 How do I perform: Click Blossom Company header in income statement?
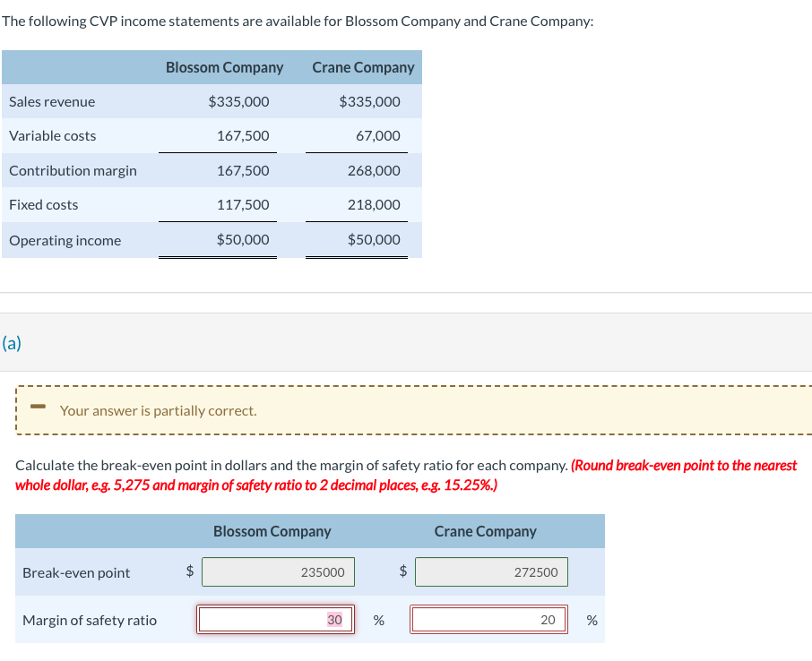224,68
